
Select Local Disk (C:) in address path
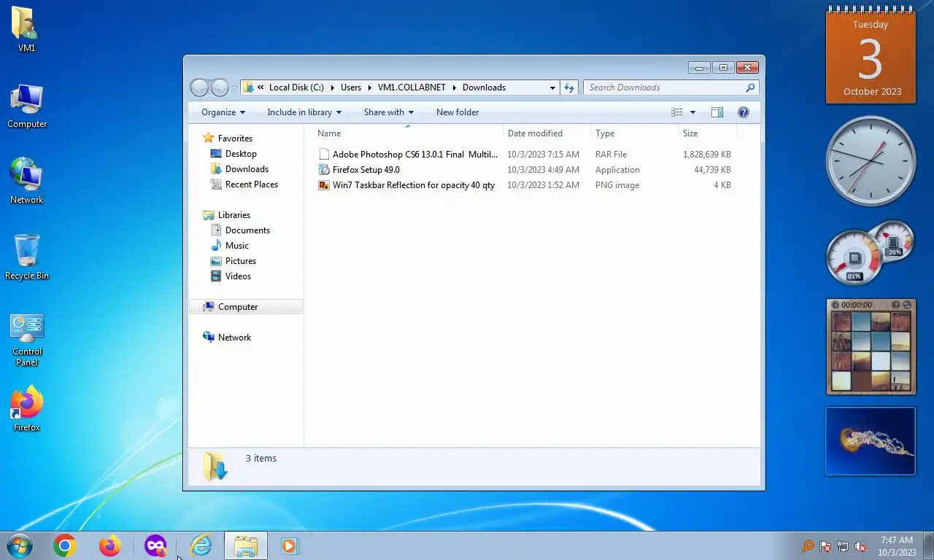click(296, 87)
